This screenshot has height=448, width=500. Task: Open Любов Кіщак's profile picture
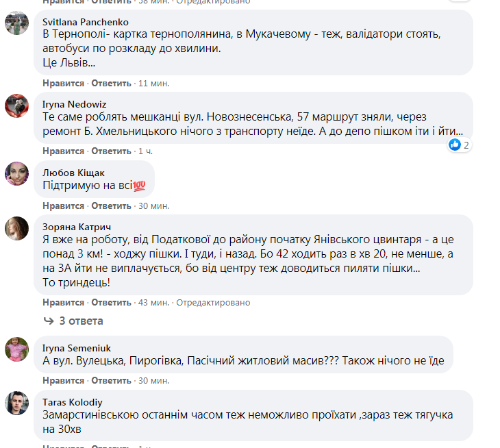pos(16,174)
